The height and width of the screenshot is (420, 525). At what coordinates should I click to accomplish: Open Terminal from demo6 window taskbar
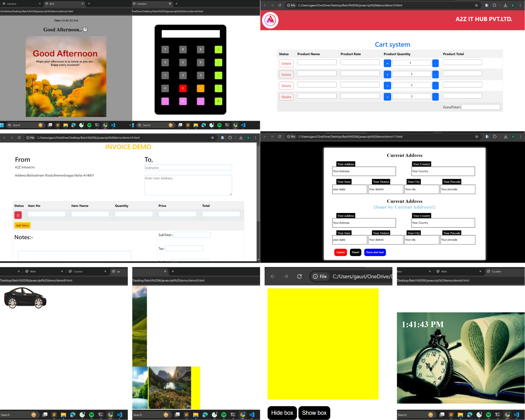pyautogui.click(x=498, y=415)
